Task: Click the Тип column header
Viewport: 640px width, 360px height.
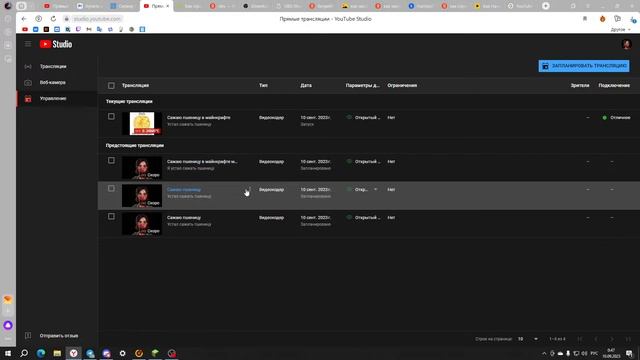Action: pos(263,86)
